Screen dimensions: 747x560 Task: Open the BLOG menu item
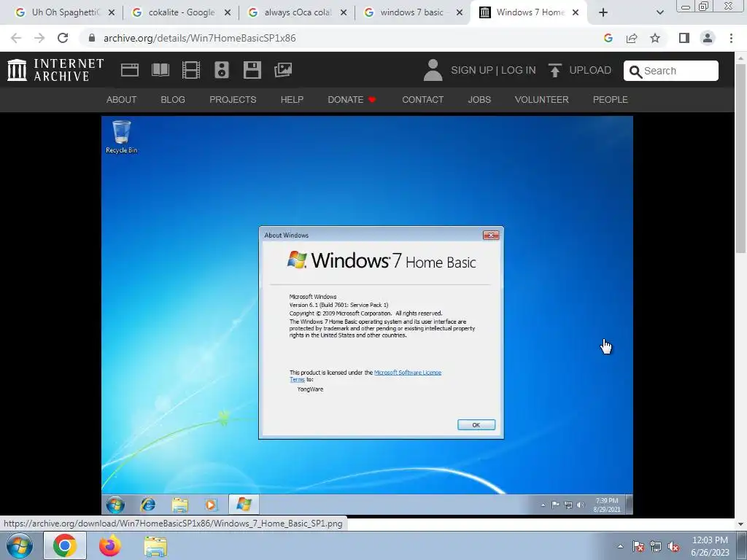(x=173, y=99)
